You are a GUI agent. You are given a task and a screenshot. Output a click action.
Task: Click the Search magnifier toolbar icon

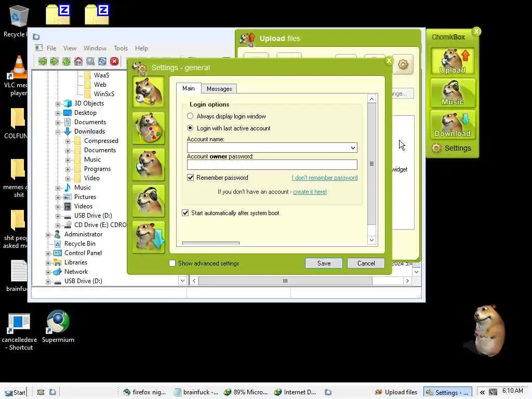click(x=90, y=61)
